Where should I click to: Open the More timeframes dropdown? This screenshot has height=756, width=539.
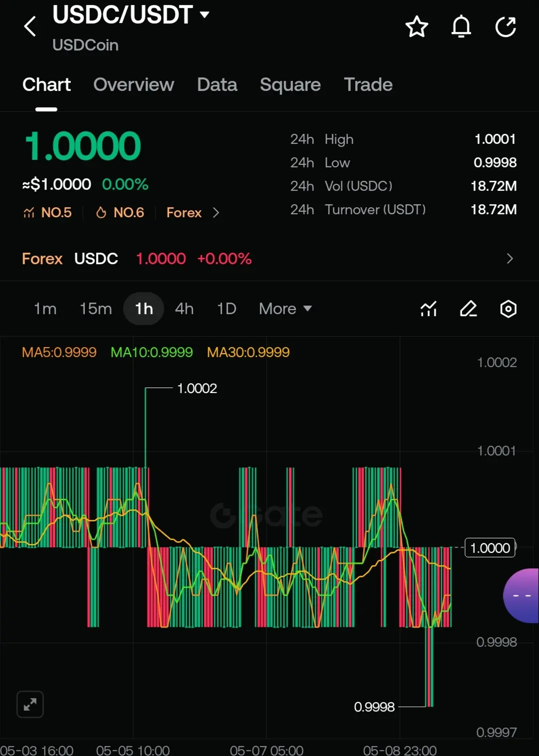285,309
